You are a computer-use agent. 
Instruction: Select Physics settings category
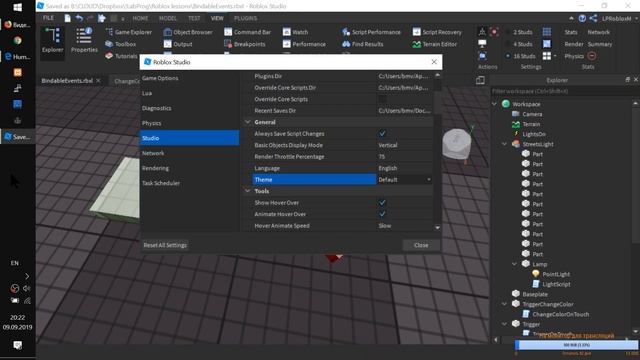tap(189, 123)
